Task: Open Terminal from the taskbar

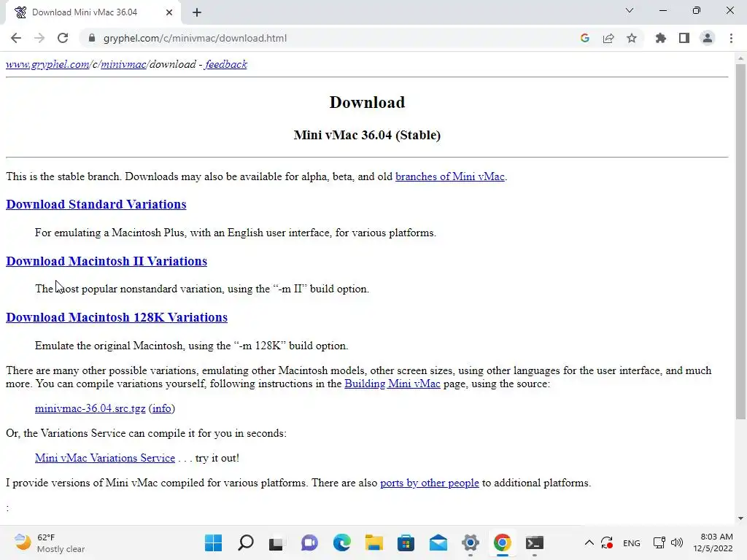Action: pos(535,542)
